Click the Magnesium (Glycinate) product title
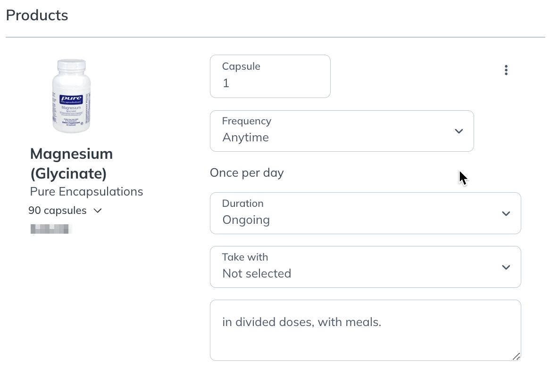 (72, 163)
